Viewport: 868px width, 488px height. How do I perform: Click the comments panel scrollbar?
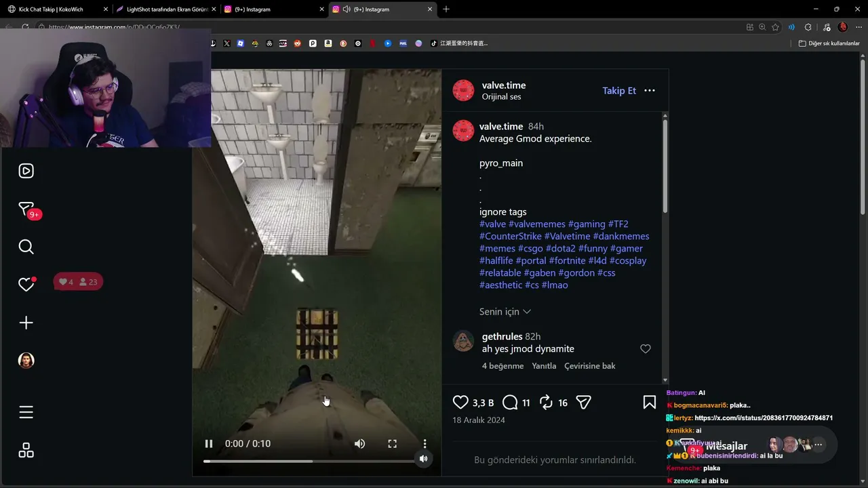(x=665, y=166)
